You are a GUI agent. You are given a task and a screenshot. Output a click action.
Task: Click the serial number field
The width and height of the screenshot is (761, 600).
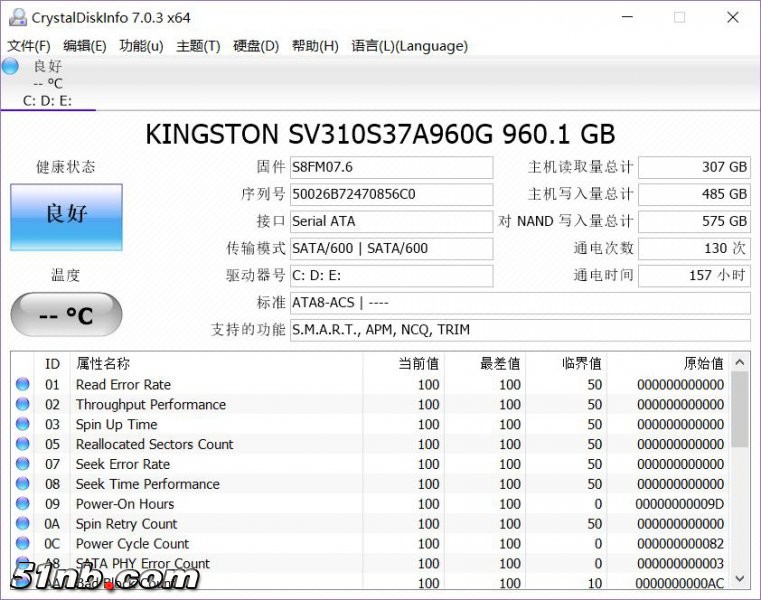391,194
